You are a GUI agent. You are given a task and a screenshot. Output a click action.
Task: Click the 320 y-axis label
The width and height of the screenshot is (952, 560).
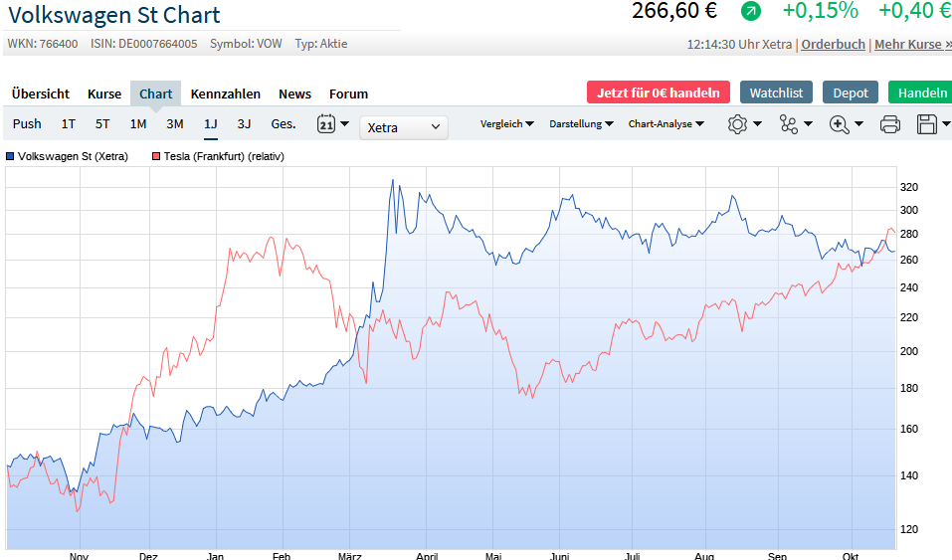(x=909, y=187)
